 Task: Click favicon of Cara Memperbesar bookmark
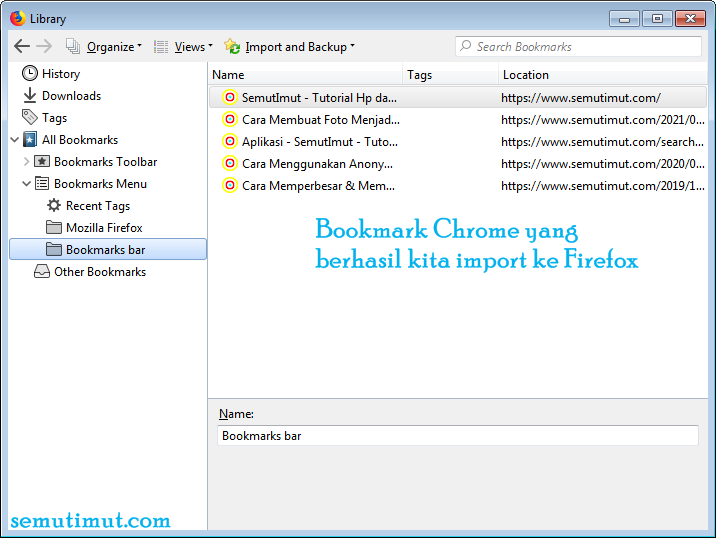tap(230, 185)
